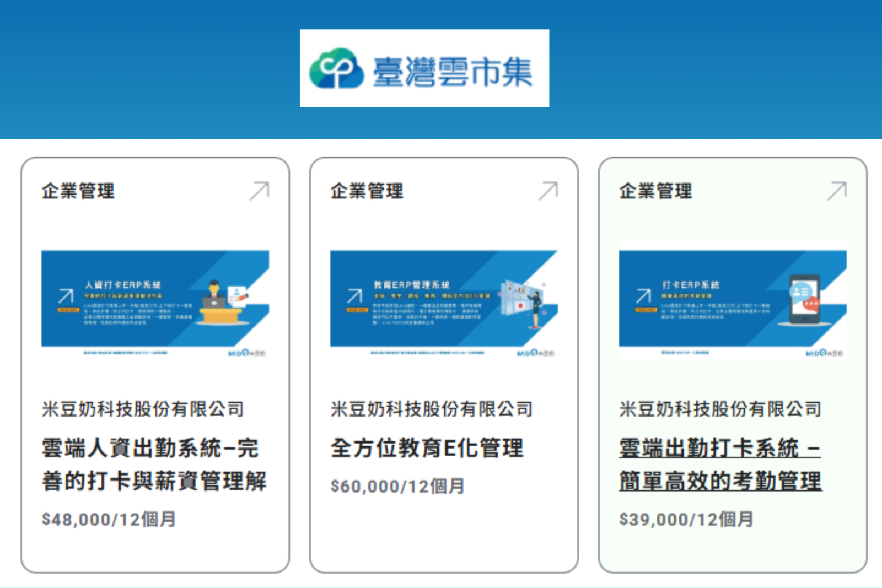Click the arrow icon on the 雲端出勤打卡系統 card
The image size is (882, 588).
[837, 191]
